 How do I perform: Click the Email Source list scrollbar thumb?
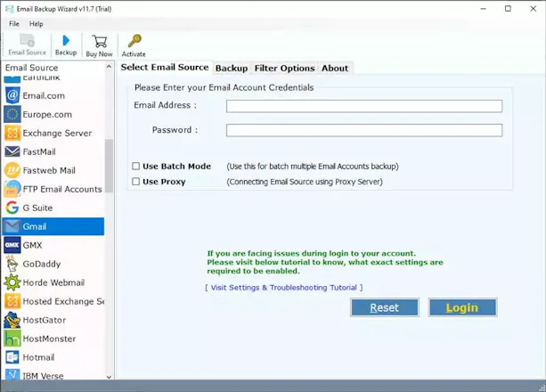point(109,166)
